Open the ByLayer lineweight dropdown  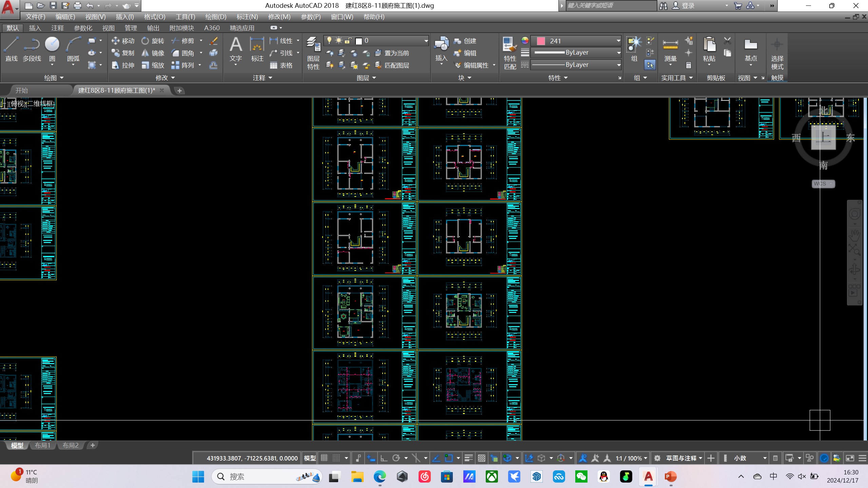click(x=618, y=53)
